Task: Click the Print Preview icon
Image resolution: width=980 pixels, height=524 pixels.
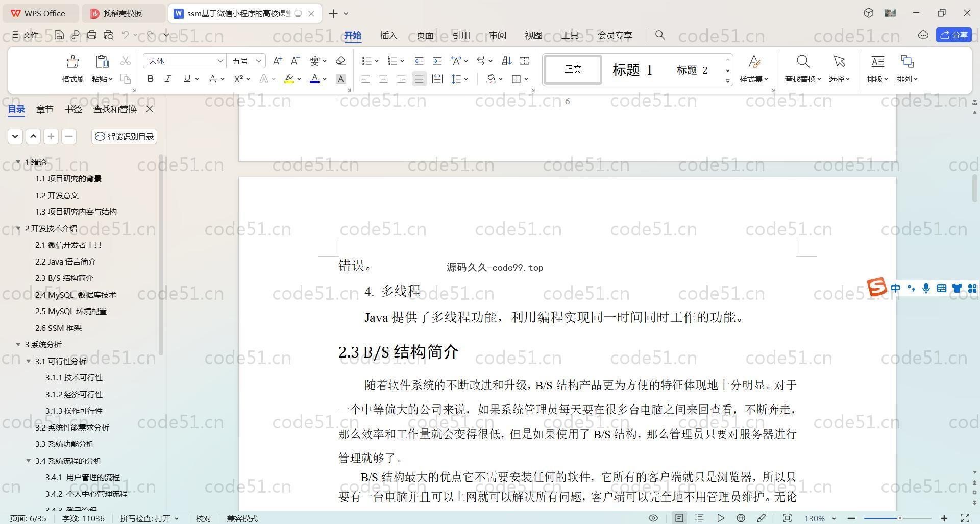Action: click(108, 35)
